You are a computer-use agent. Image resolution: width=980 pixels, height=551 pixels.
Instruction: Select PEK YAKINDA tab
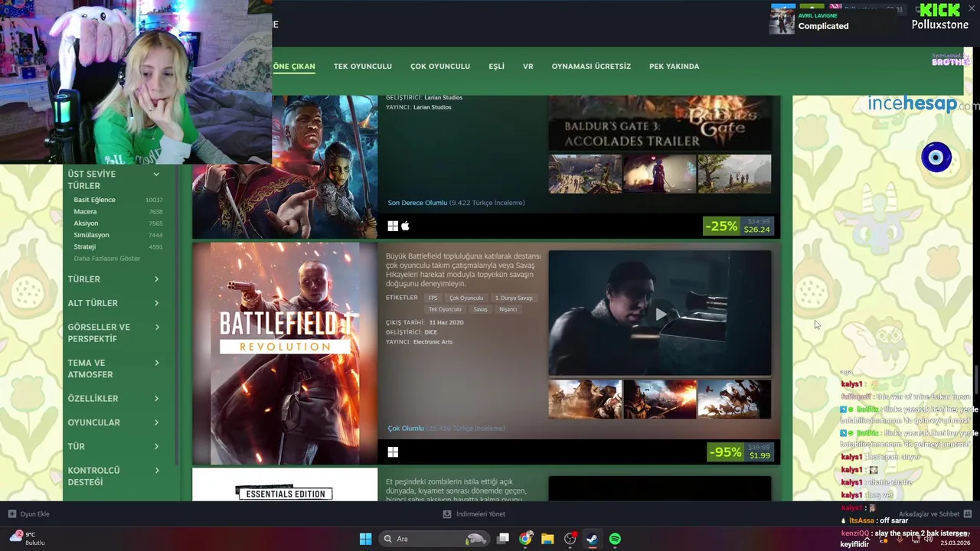[x=675, y=67]
